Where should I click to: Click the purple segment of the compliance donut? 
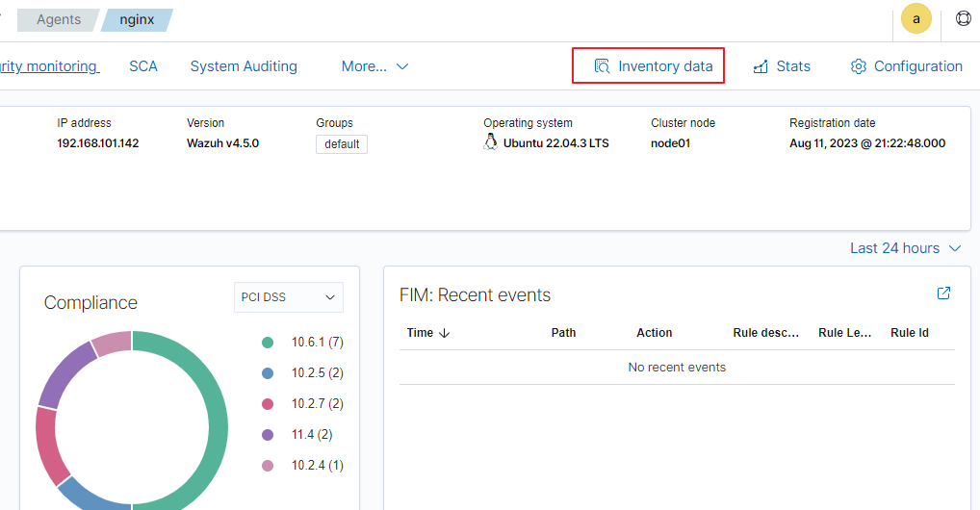click(66, 375)
